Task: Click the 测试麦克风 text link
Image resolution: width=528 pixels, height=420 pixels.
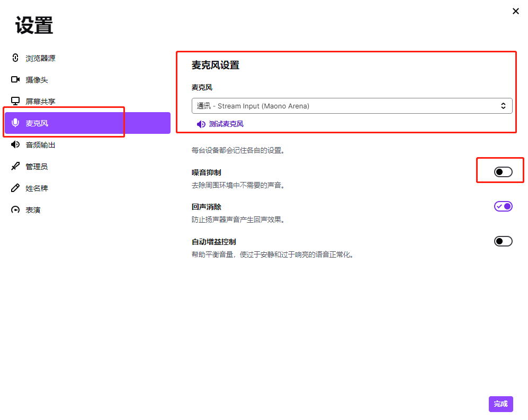Action: click(226, 124)
